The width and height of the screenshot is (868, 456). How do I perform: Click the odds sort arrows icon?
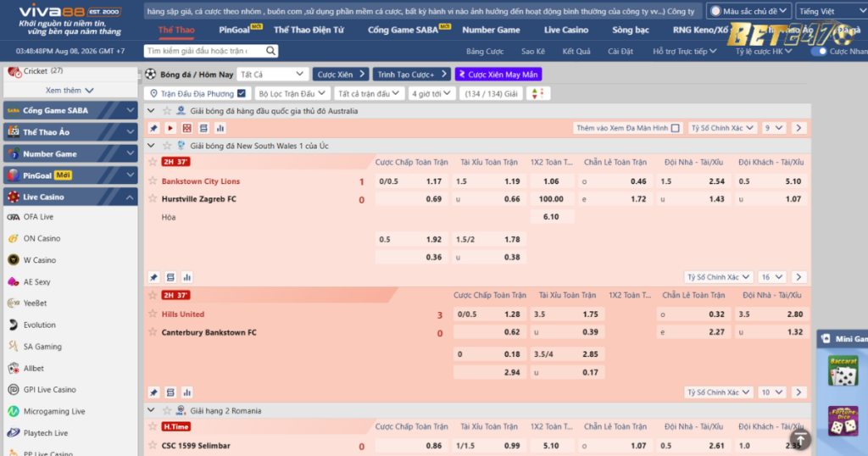coord(537,93)
